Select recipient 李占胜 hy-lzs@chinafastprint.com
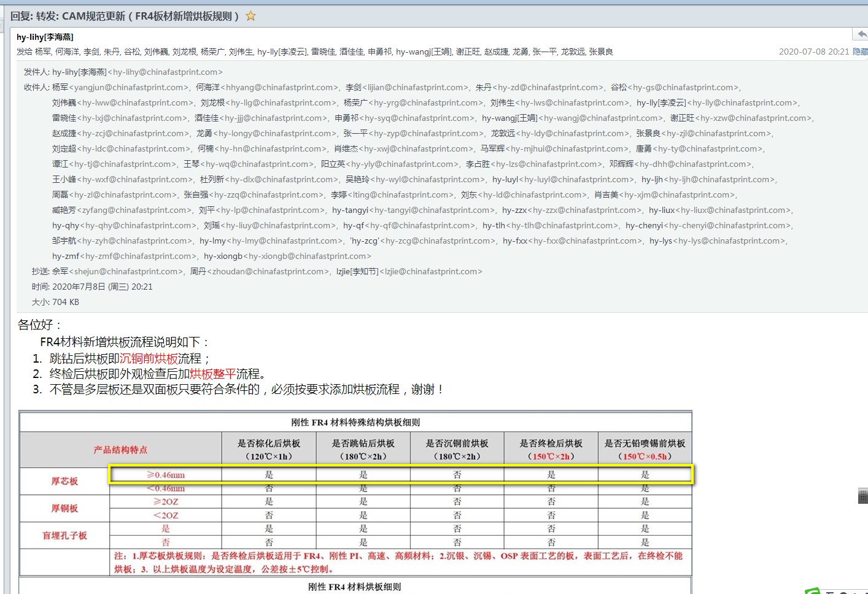868x594 pixels. click(534, 164)
